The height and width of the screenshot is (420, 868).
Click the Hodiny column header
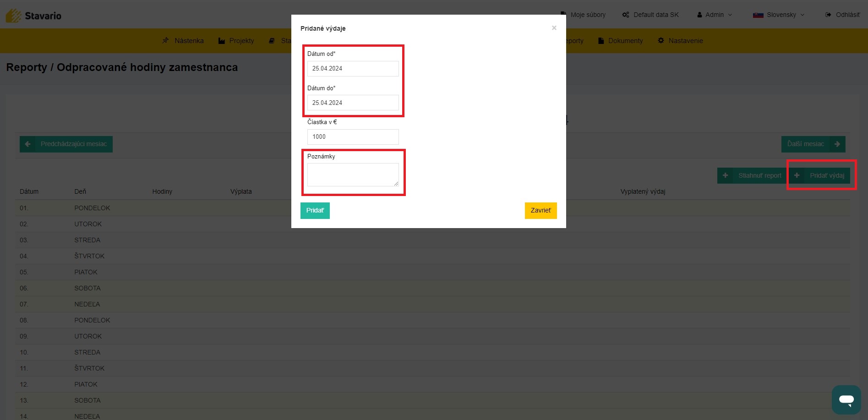click(x=162, y=191)
